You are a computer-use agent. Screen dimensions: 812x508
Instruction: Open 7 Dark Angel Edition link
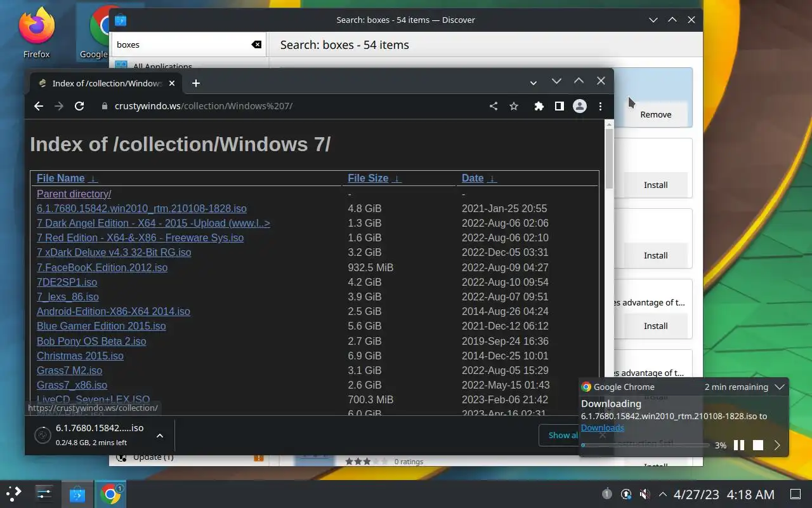click(x=154, y=223)
